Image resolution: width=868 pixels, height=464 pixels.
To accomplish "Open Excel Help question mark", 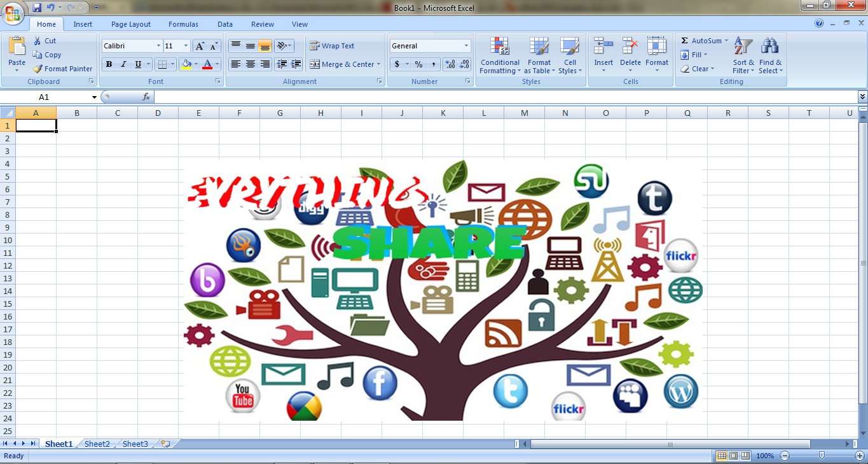I will pos(819,23).
